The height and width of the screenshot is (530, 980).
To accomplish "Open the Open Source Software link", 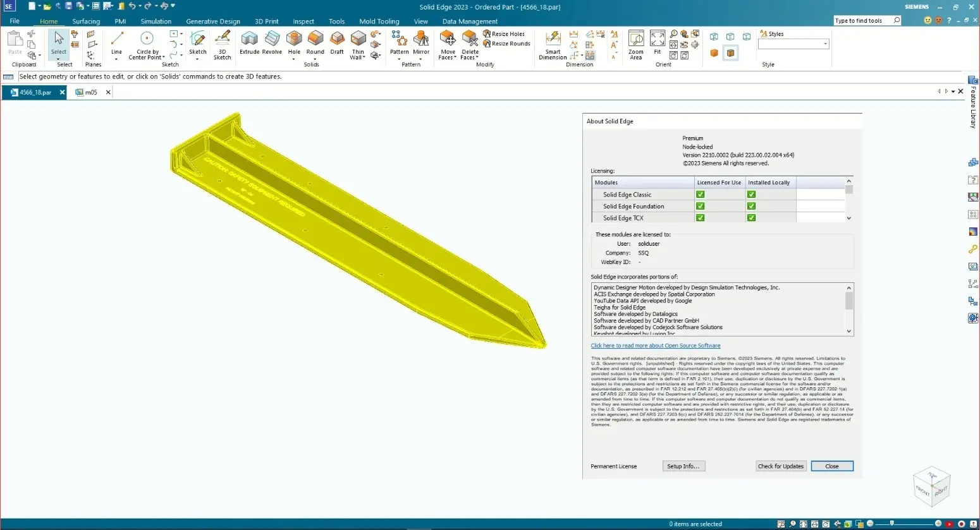I will click(x=656, y=346).
